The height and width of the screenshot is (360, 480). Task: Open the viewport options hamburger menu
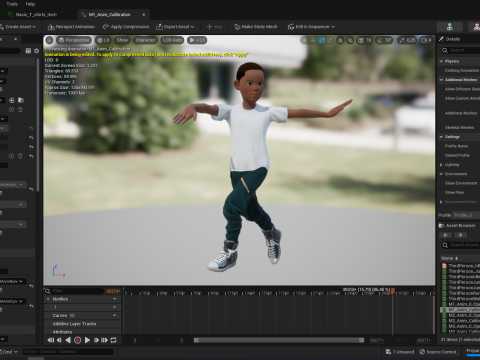pos(49,40)
